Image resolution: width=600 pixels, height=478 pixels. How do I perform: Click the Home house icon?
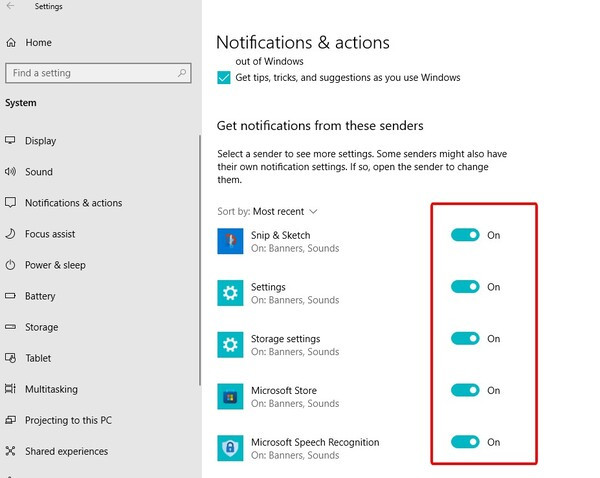[11, 42]
